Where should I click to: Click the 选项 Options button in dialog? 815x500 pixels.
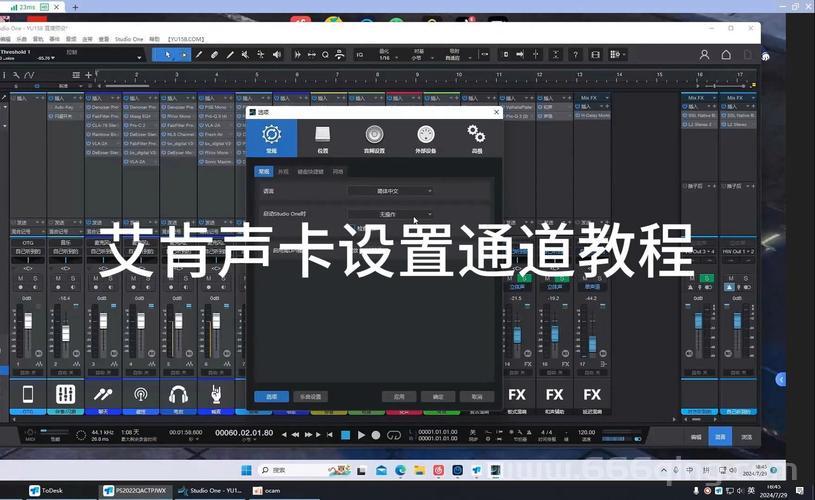[x=271, y=397]
